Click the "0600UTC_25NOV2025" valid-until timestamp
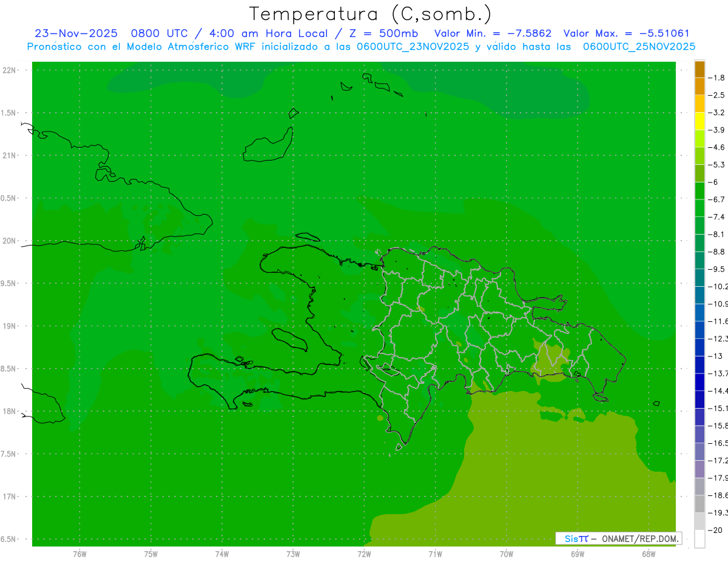 pos(639,46)
